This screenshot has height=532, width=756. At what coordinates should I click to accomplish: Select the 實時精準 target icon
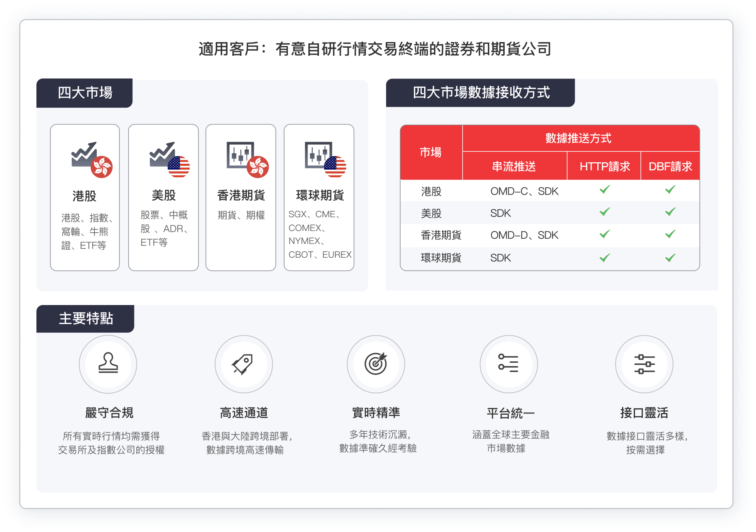tap(376, 364)
